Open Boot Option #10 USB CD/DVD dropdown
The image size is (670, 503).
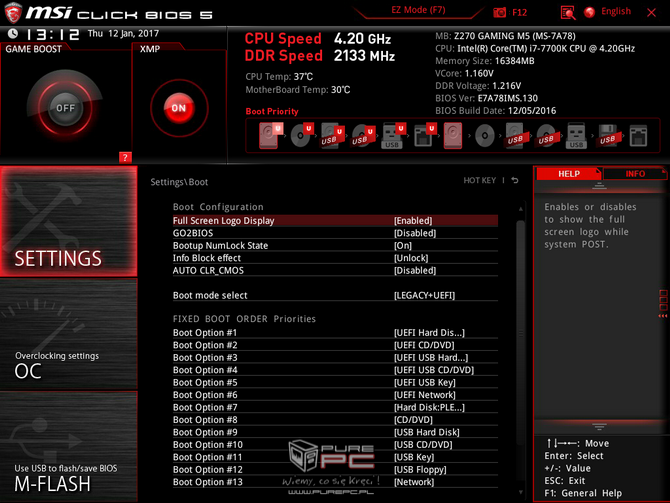pyautogui.click(x=423, y=444)
